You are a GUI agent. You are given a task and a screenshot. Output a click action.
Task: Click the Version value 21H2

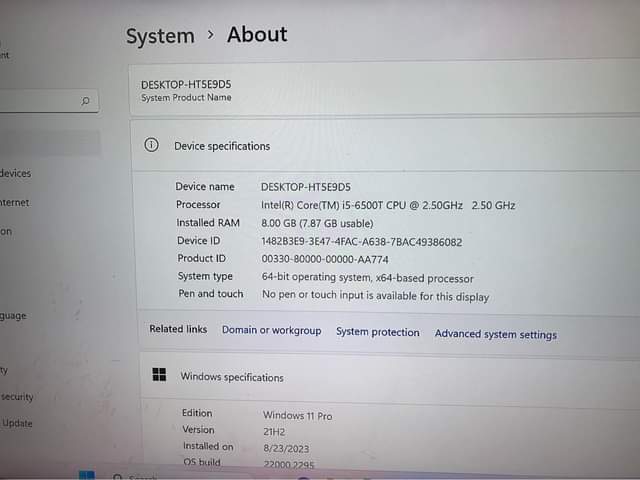[x=274, y=432]
